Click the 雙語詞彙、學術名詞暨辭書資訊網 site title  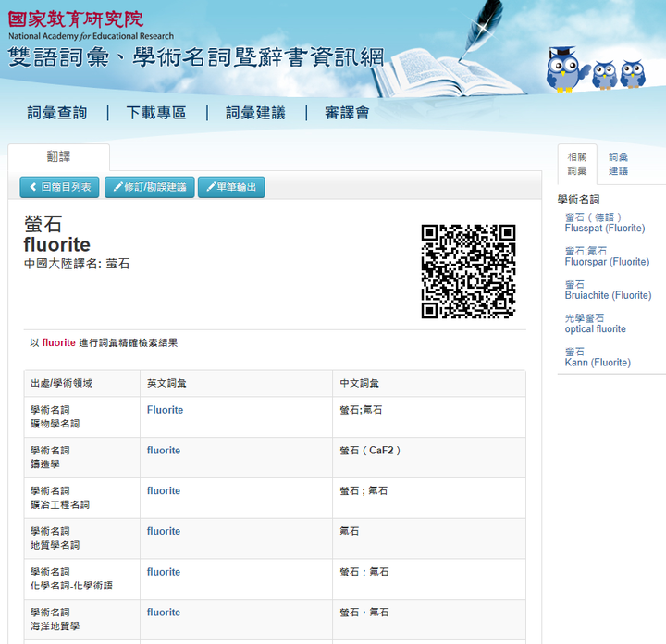(196, 57)
